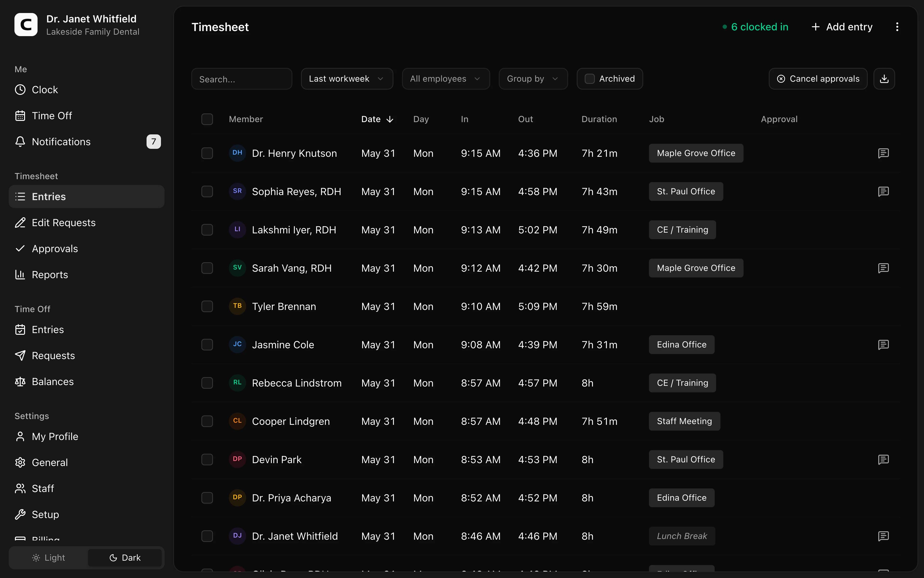Click the download export icon button

[x=884, y=79]
